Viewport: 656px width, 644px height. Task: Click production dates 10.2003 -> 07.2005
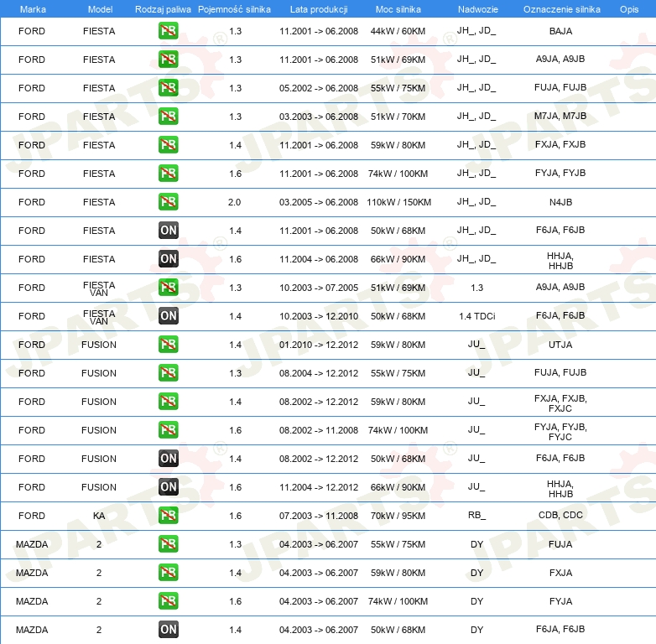click(319, 288)
